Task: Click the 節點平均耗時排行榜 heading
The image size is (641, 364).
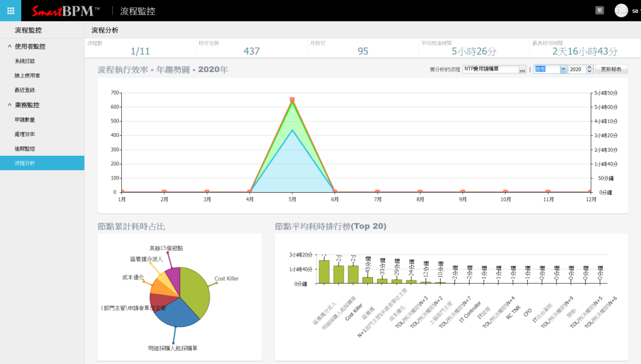Action: [x=331, y=226]
